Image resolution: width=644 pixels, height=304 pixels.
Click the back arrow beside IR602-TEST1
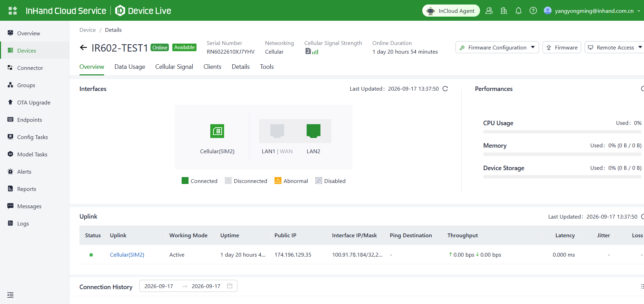click(x=83, y=47)
